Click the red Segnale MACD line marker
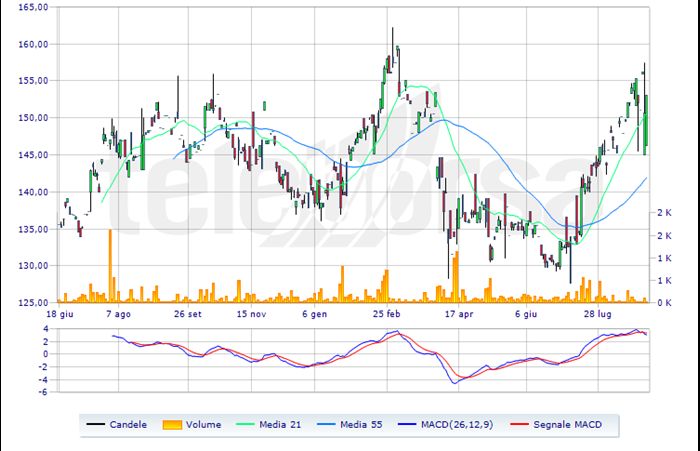This screenshot has height=451, width=700. [519, 424]
